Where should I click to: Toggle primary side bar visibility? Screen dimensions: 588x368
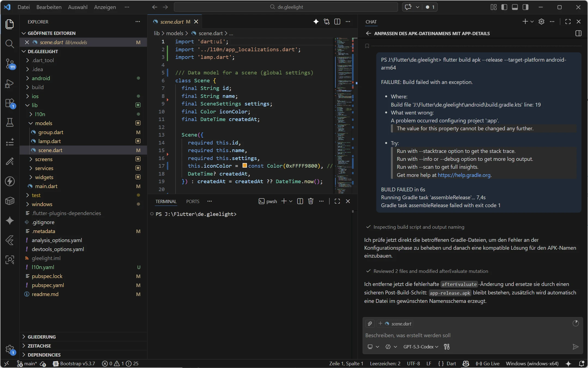(504, 7)
